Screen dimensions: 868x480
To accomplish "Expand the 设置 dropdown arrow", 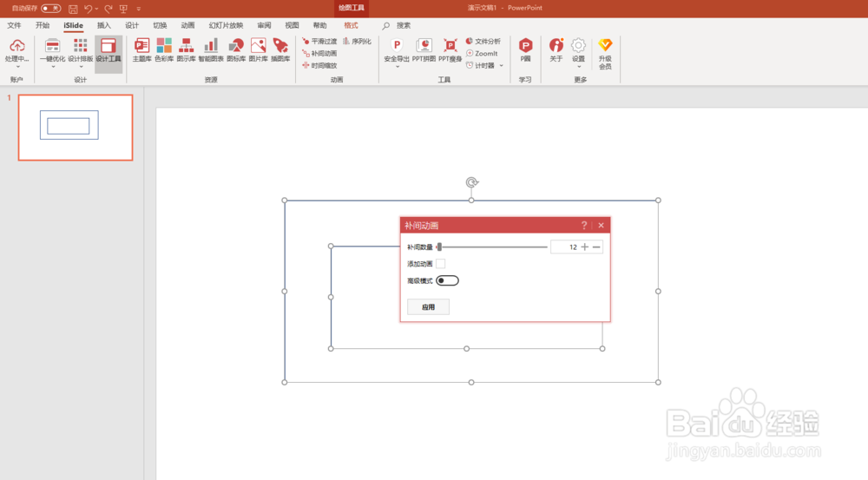I will tap(578, 67).
